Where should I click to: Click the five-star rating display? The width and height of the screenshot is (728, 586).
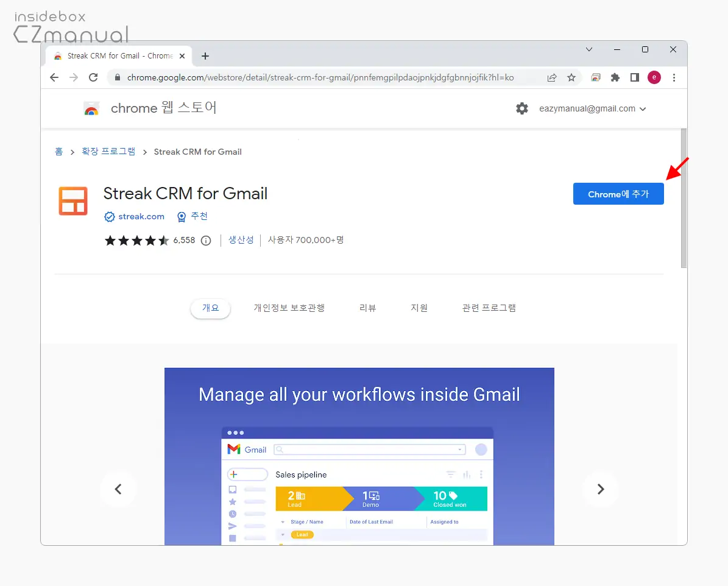point(136,241)
